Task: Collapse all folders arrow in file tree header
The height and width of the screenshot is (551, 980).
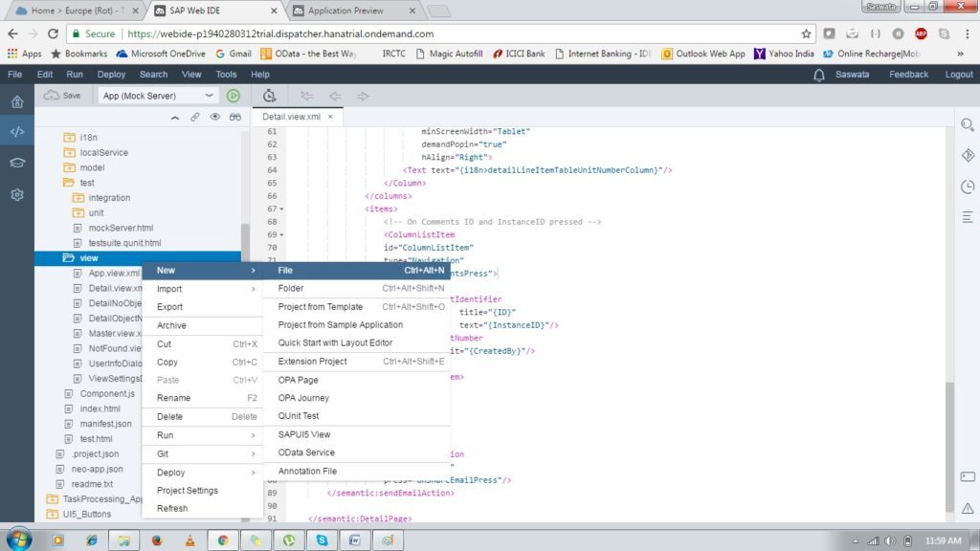Action: (175, 117)
